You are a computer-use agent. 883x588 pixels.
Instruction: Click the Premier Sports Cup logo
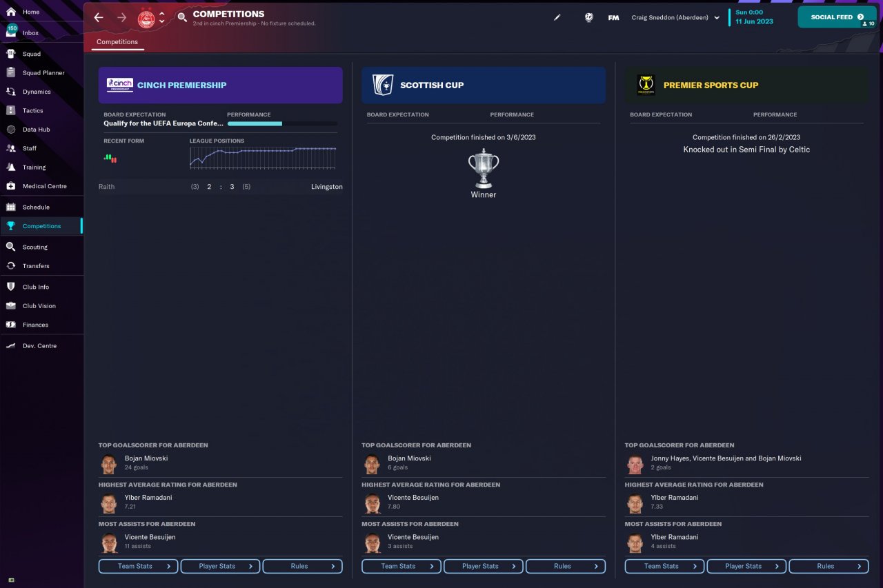click(646, 85)
